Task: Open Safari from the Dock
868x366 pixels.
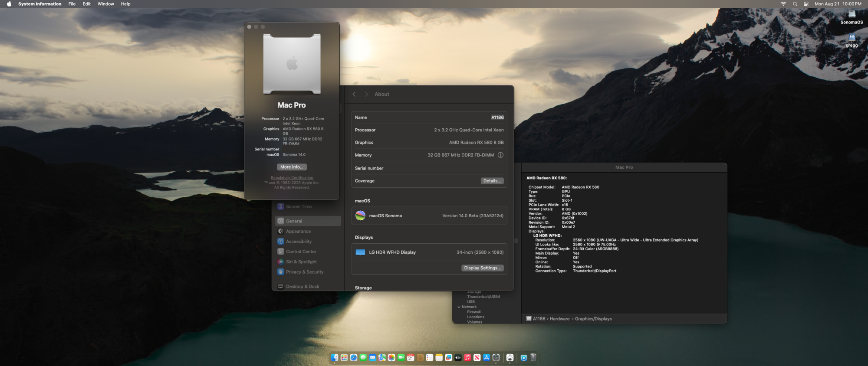Action: (x=354, y=358)
